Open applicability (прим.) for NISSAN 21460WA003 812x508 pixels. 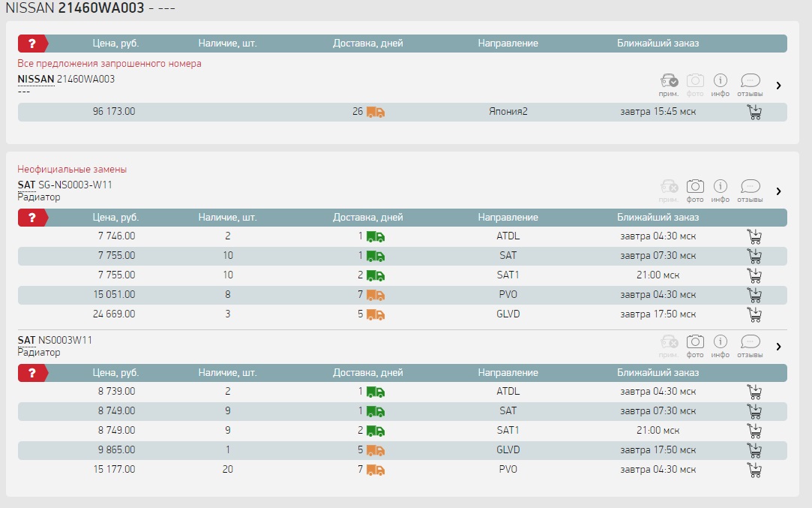669,85
